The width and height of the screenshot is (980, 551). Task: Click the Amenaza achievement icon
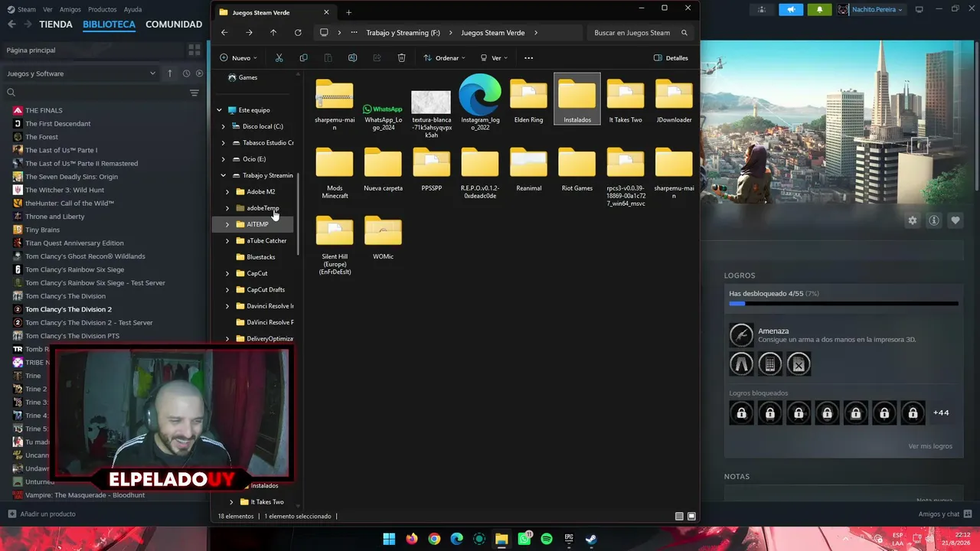point(741,334)
